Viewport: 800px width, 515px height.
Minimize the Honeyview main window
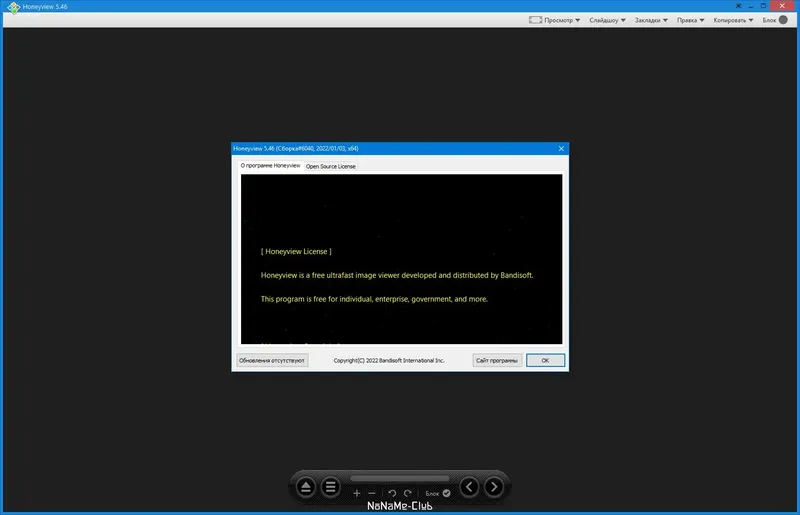pos(751,6)
